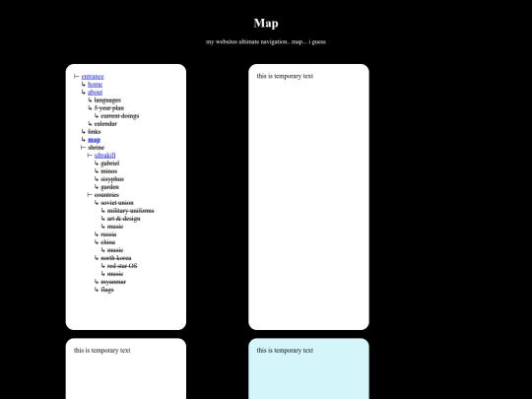532x399 pixels.
Task: Click the bold map link
Action: [94, 140]
